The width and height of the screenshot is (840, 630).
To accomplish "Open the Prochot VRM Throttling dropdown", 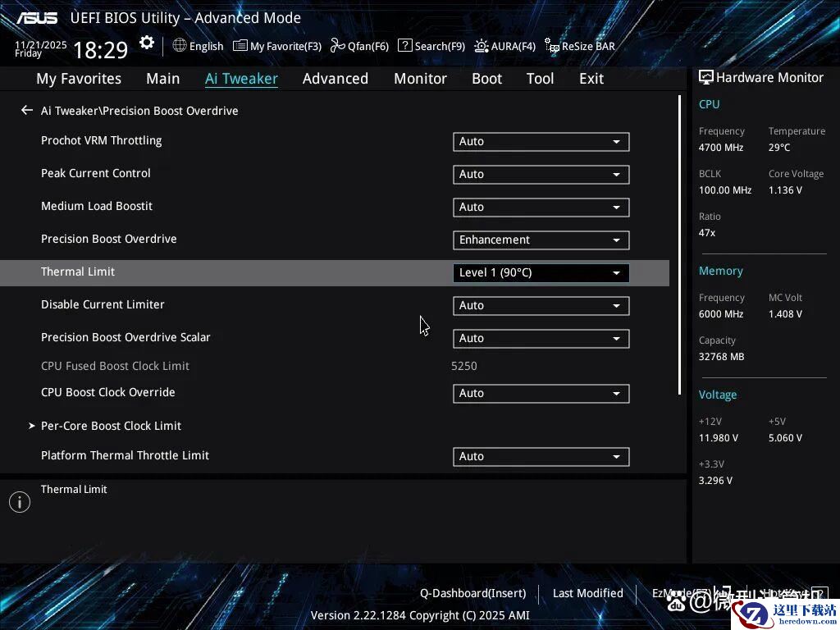I will 541,142.
